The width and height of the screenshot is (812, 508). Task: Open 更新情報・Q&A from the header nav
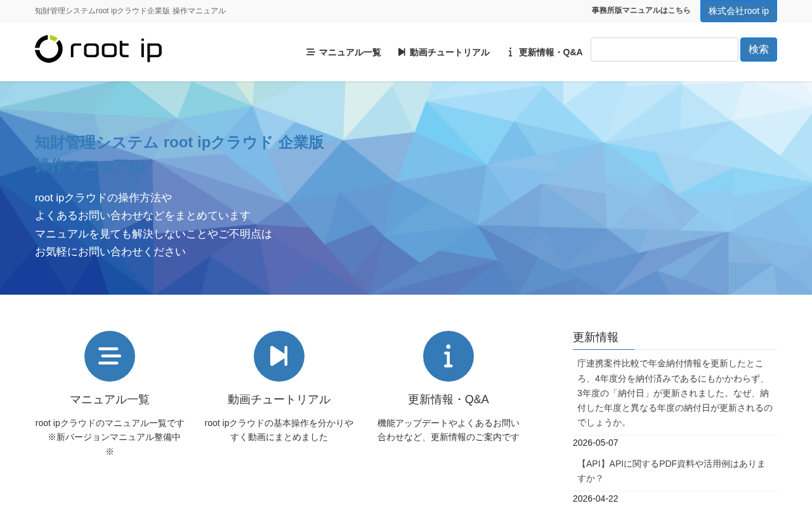pos(544,52)
